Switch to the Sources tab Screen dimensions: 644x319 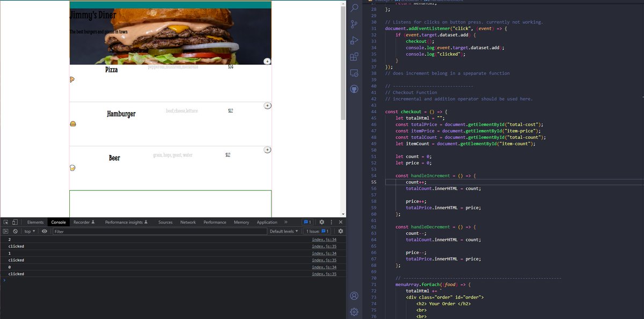(x=165, y=222)
